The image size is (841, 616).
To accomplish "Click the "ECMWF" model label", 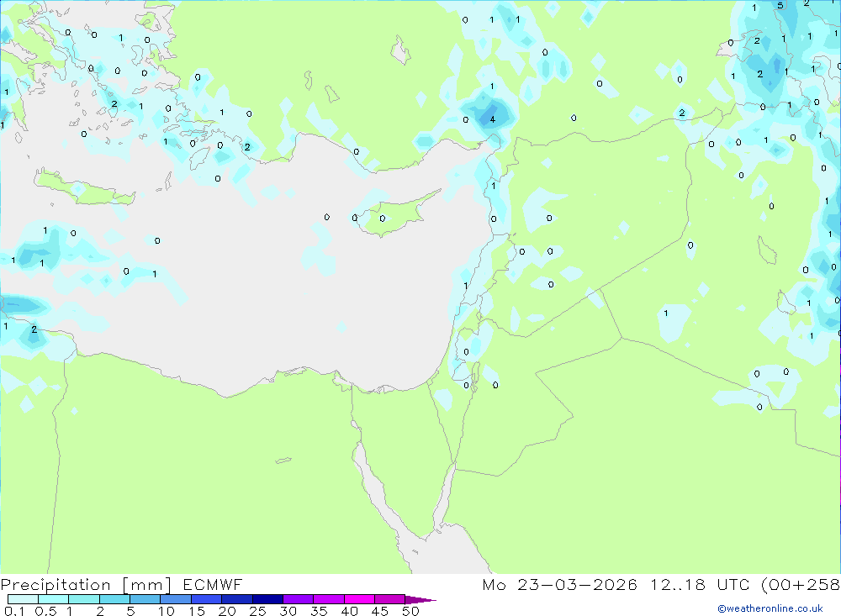I will tap(213, 584).
